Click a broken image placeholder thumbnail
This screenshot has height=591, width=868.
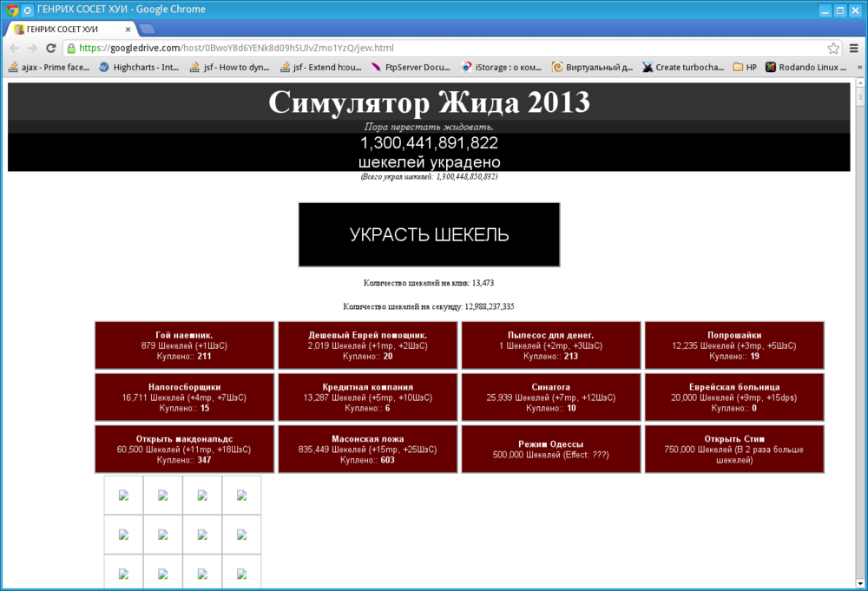[123, 494]
